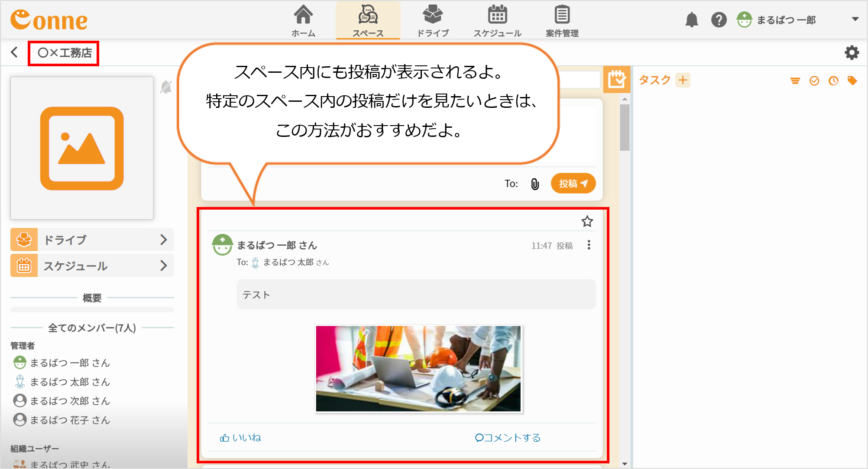Click the post author's green avatar
The height and width of the screenshot is (469, 868).
coord(222,245)
